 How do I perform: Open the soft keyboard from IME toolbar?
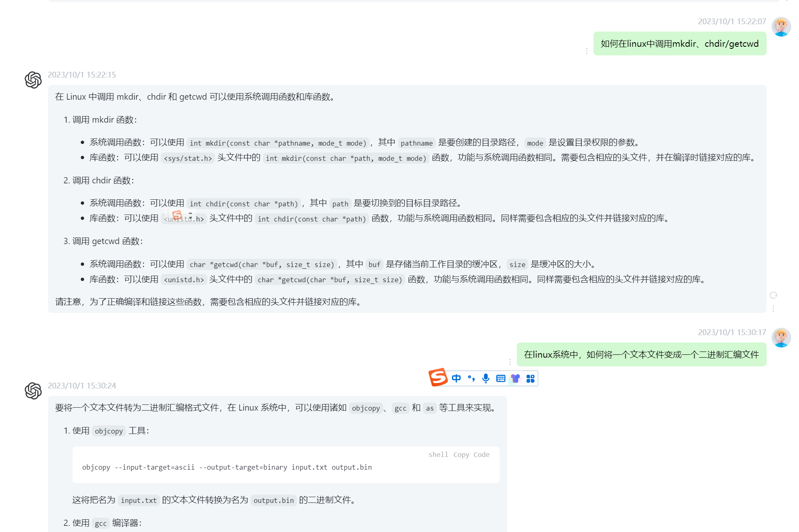click(x=500, y=378)
